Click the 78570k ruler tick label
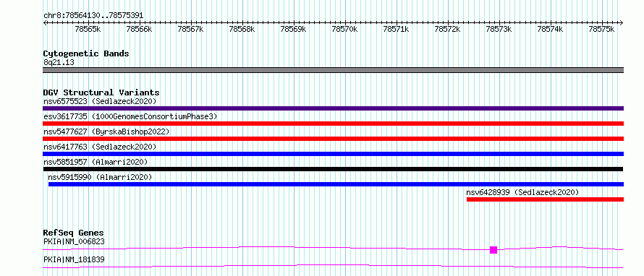 coord(344,29)
